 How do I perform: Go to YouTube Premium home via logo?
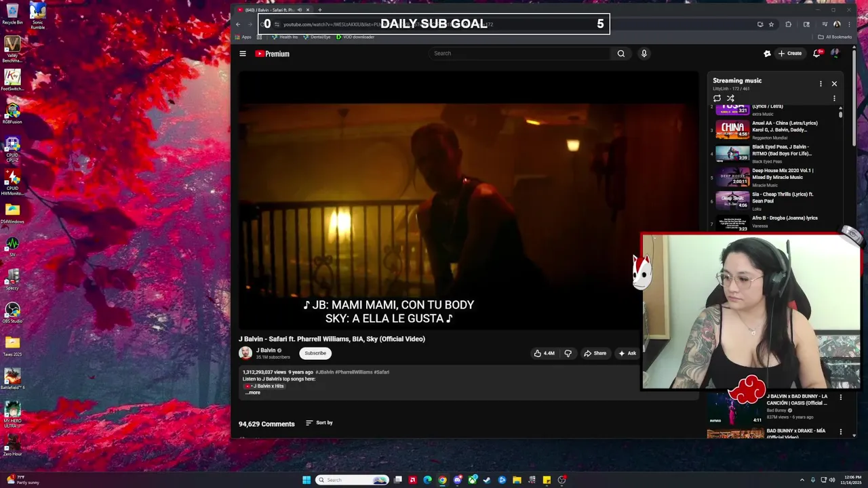point(272,54)
